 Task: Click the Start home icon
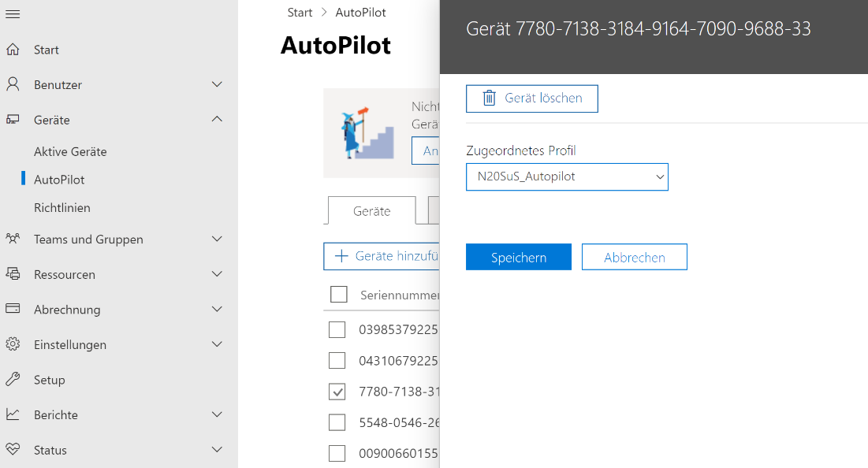13,50
